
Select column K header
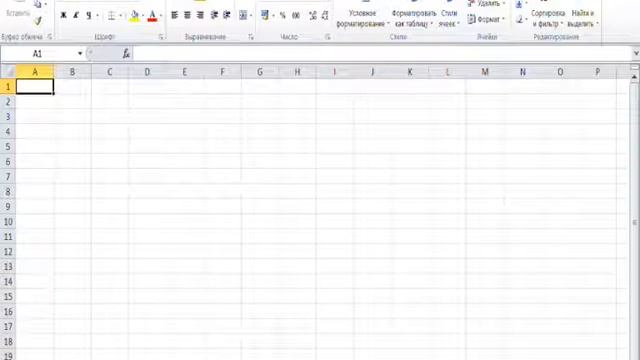point(410,72)
